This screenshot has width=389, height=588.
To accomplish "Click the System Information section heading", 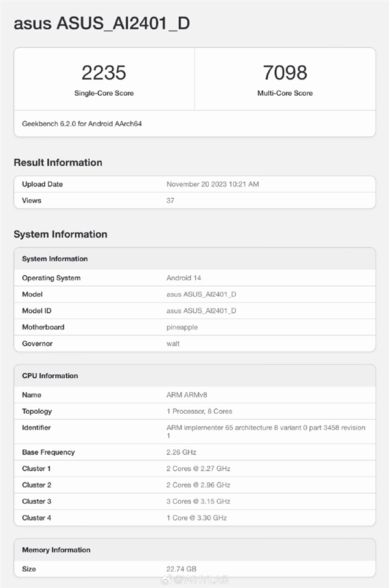I will (x=60, y=234).
